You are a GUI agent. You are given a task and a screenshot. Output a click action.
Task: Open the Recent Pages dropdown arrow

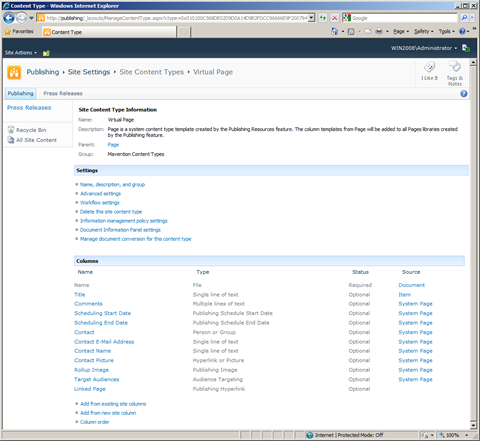click(x=31, y=18)
